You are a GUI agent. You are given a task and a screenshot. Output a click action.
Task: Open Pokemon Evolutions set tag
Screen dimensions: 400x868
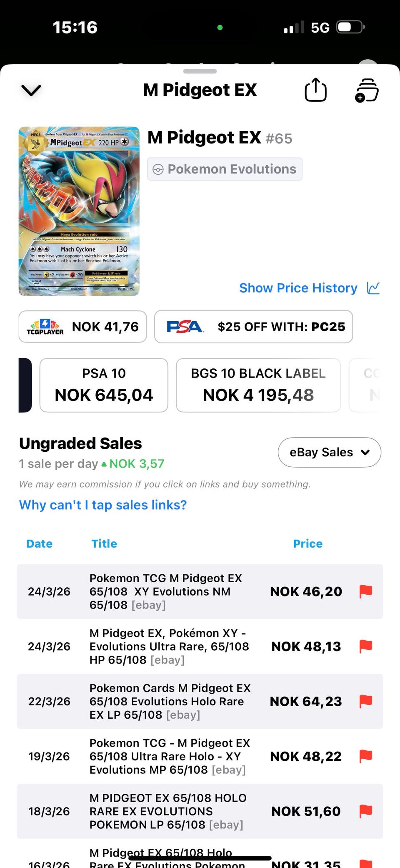coord(225,169)
